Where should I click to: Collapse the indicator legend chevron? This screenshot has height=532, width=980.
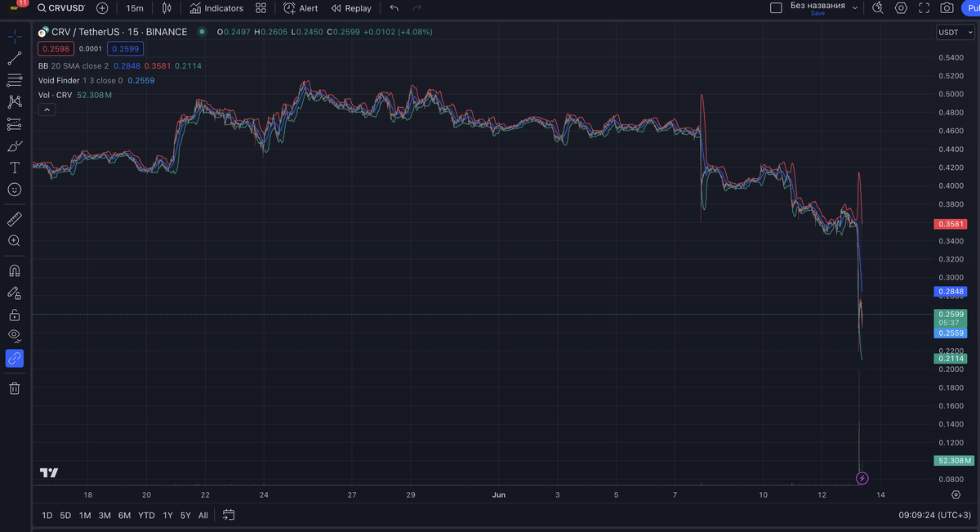pyautogui.click(x=47, y=110)
